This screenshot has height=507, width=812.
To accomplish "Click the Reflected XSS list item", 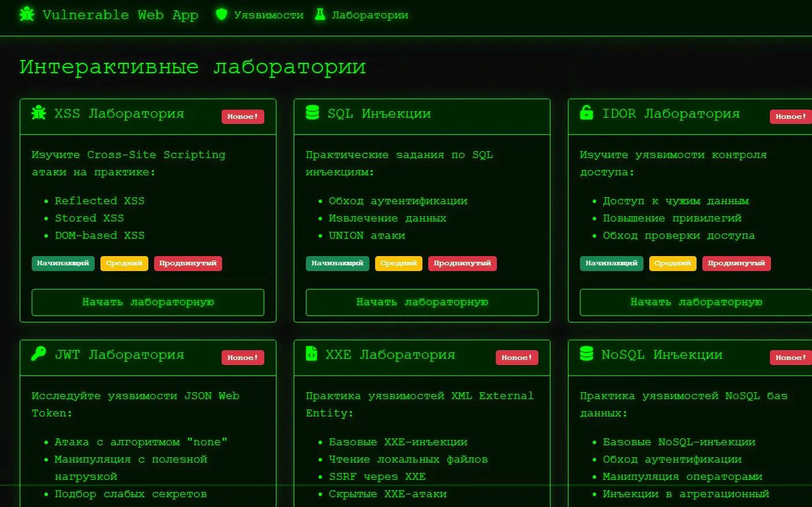I will coord(100,201).
